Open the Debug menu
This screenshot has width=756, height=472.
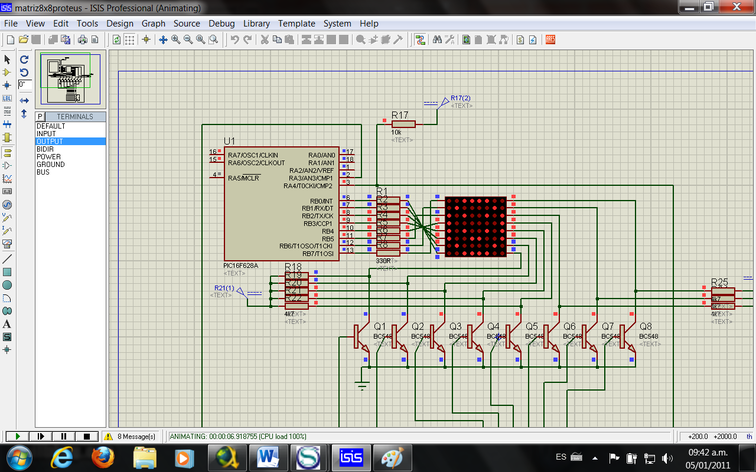tap(221, 23)
